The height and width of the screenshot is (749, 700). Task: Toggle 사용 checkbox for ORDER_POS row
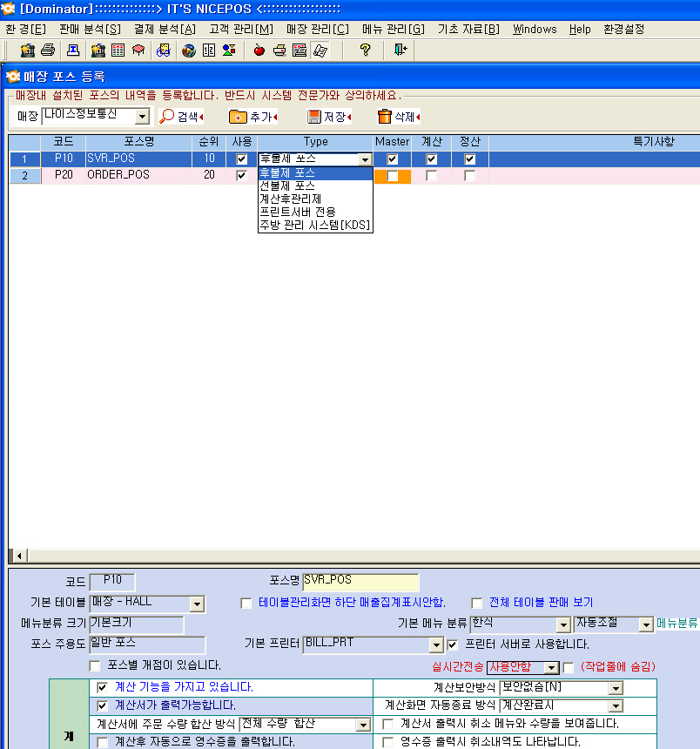click(242, 175)
